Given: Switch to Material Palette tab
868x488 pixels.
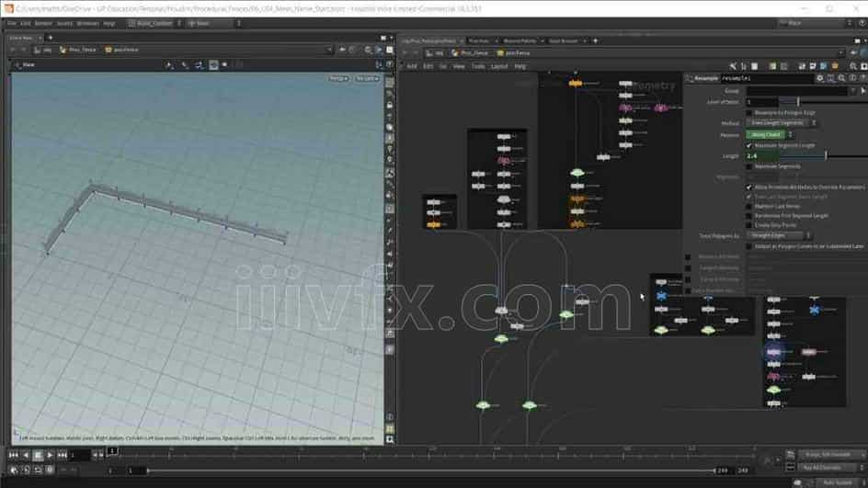Looking at the screenshot, I should pyautogui.click(x=520, y=41).
